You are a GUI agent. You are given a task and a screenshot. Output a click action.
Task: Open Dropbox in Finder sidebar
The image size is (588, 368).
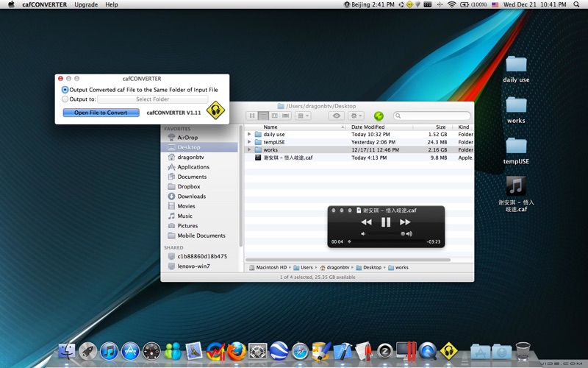tap(189, 186)
